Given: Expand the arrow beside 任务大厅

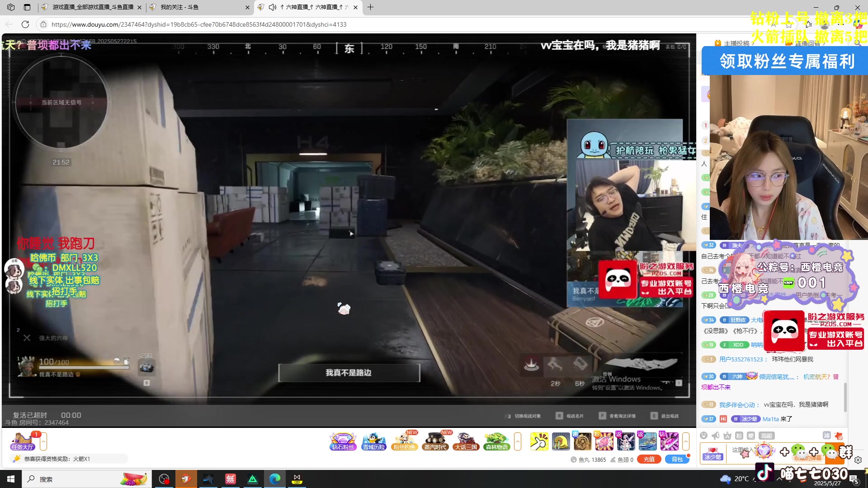Looking at the screenshot, I should click(43, 441).
